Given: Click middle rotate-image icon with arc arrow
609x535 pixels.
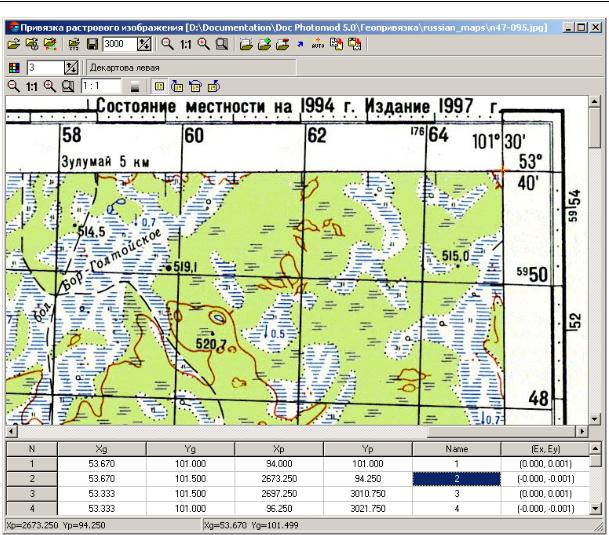Looking at the screenshot, I should pyautogui.click(x=195, y=86).
